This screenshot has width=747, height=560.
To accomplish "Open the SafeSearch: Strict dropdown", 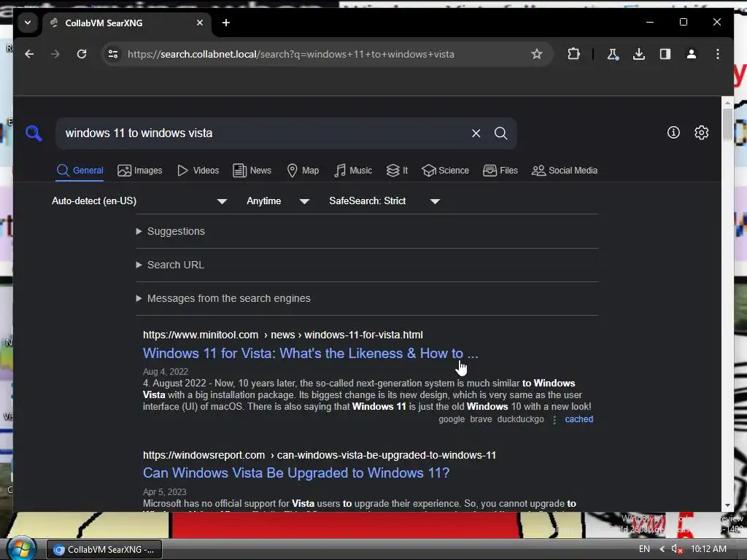I will coord(384,201).
